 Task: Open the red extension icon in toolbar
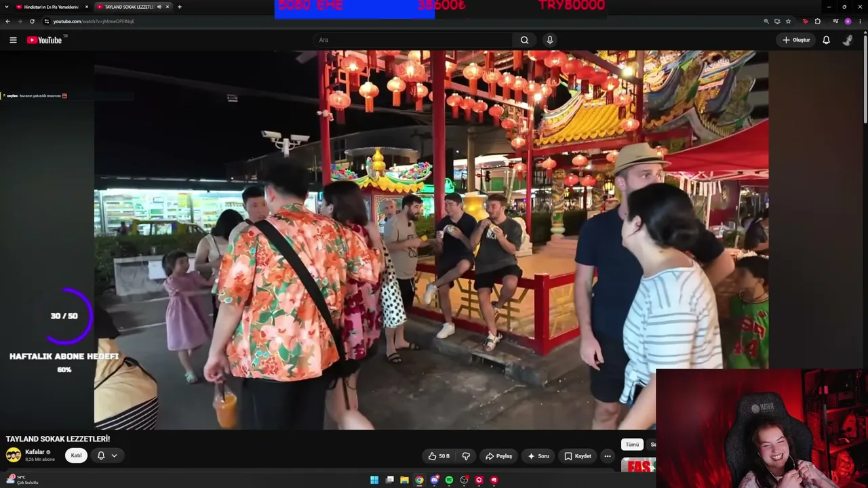[805, 21]
